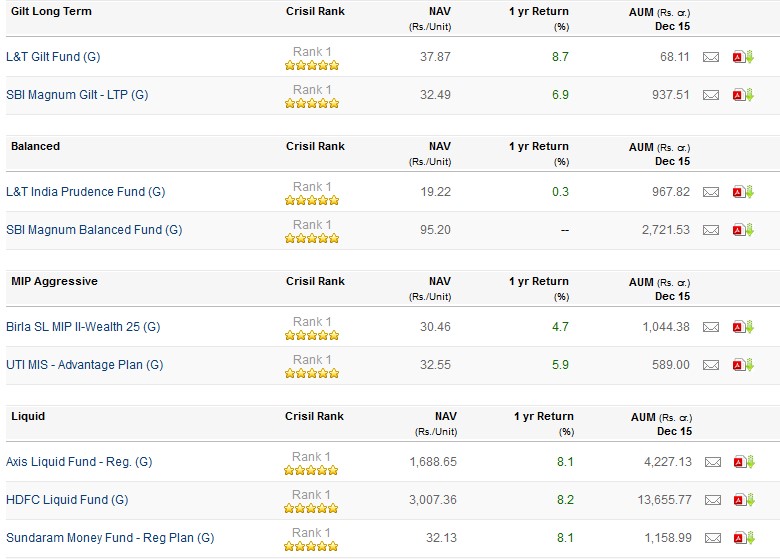
Task: Click the star rating of UTI MIS - Advantage Plan
Action: tap(312, 373)
